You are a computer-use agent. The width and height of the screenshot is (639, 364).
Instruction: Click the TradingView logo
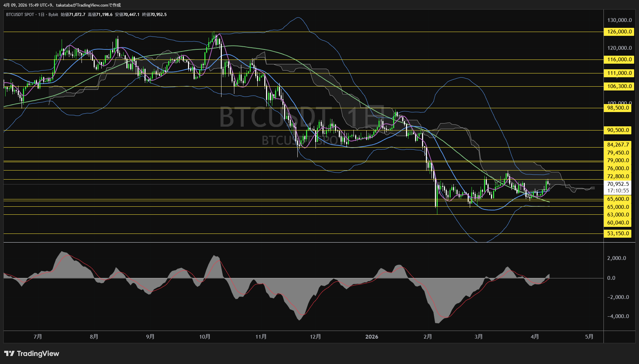32,354
